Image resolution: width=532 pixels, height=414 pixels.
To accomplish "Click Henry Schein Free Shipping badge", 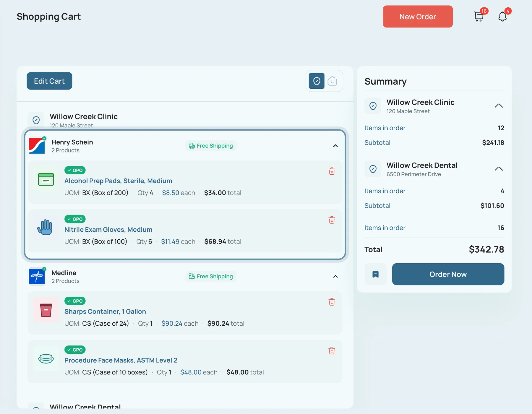I will (211, 146).
